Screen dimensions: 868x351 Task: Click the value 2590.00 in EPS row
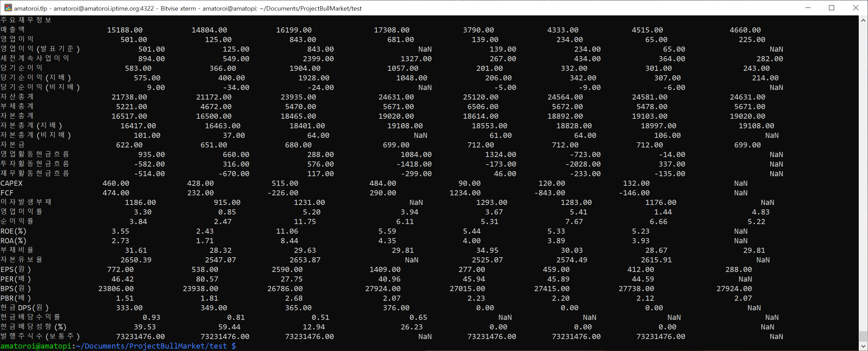[x=287, y=270]
